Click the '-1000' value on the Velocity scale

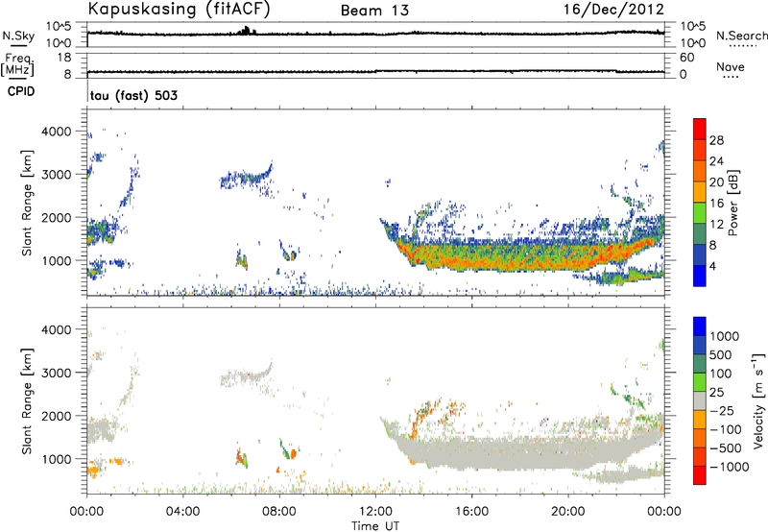coord(729,467)
